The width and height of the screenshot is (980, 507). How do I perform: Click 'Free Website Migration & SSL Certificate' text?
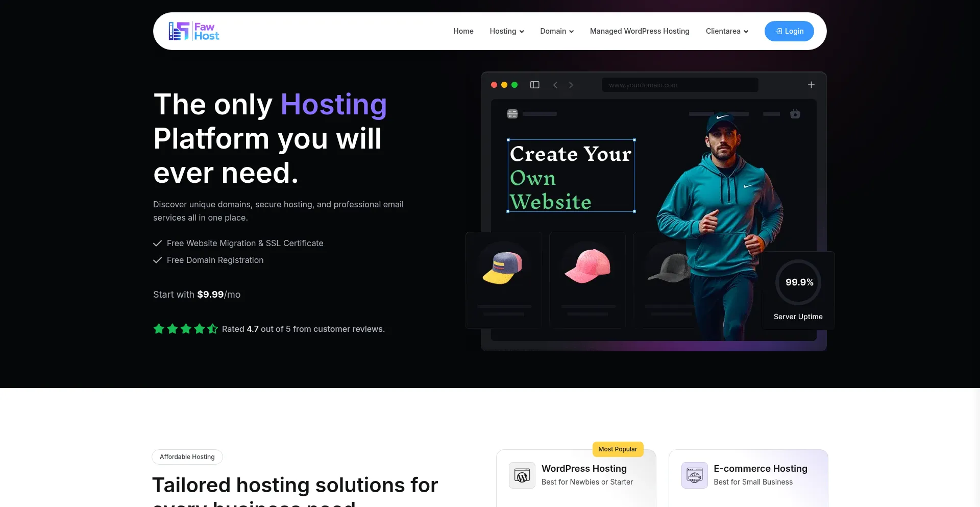[x=245, y=243]
